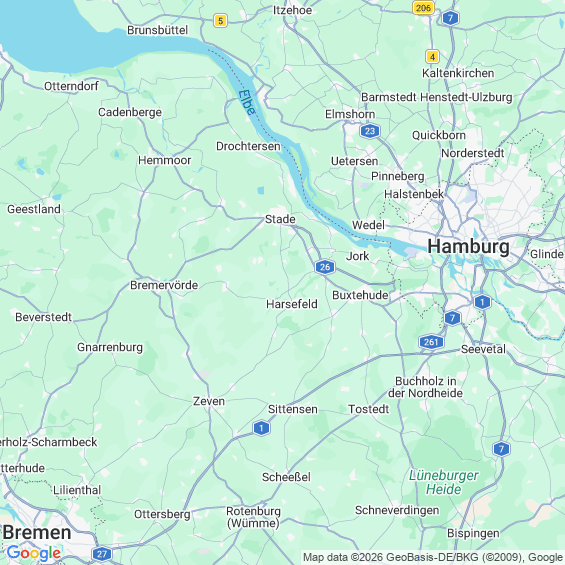The height and width of the screenshot is (565, 565).
Task: Click the yellow B4 road shield
Action: [x=432, y=57]
